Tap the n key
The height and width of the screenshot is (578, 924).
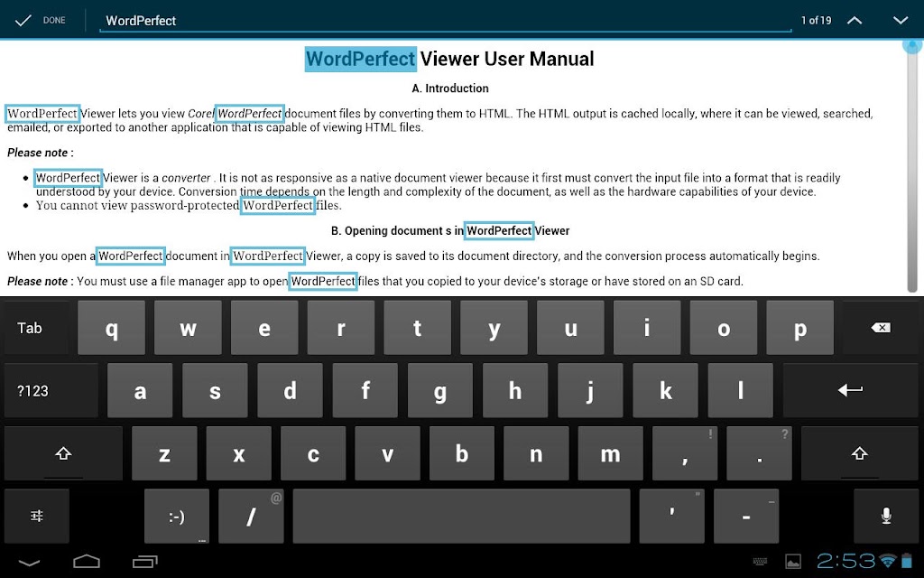[536, 453]
